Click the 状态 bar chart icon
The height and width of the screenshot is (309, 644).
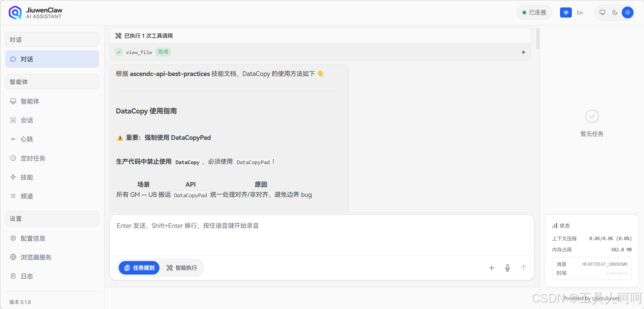click(555, 226)
